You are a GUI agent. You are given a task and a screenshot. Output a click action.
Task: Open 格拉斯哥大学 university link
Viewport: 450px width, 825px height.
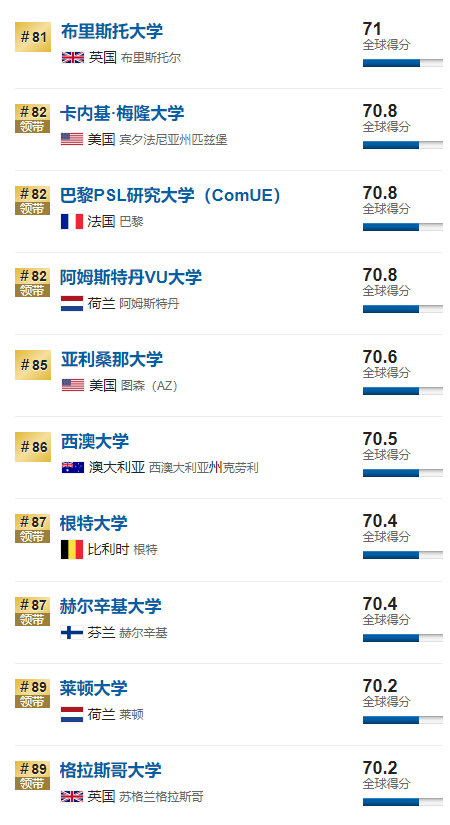(111, 770)
